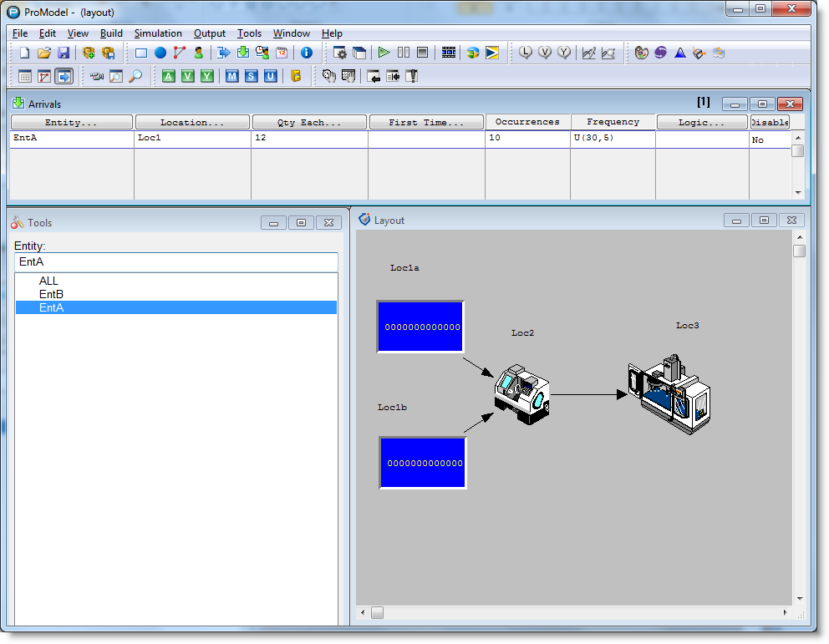Click the Layout horizontal scrollbar thumb

(377, 612)
